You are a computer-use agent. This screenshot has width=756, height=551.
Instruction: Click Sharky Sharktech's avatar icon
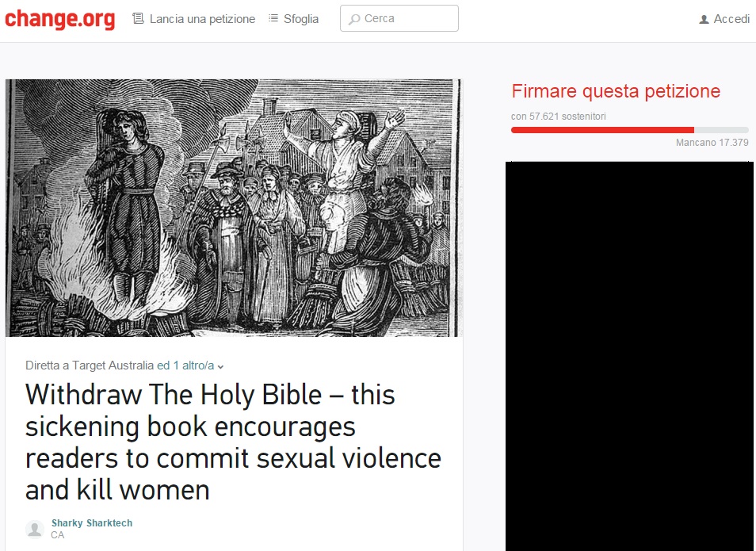point(35,529)
